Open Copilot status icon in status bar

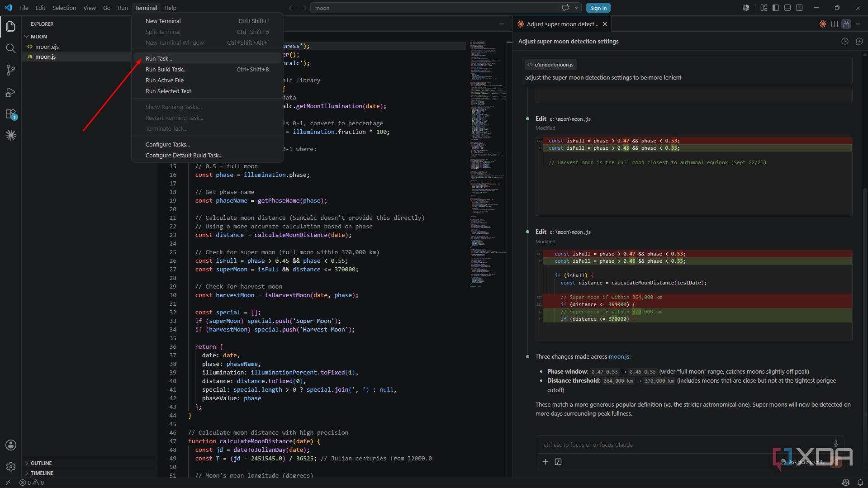(846, 483)
